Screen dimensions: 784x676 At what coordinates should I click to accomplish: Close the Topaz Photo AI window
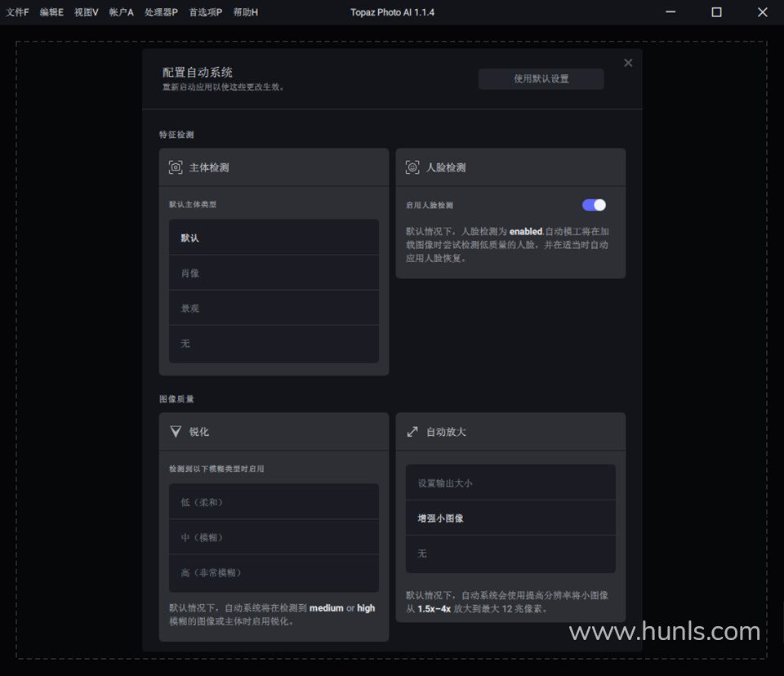[763, 12]
